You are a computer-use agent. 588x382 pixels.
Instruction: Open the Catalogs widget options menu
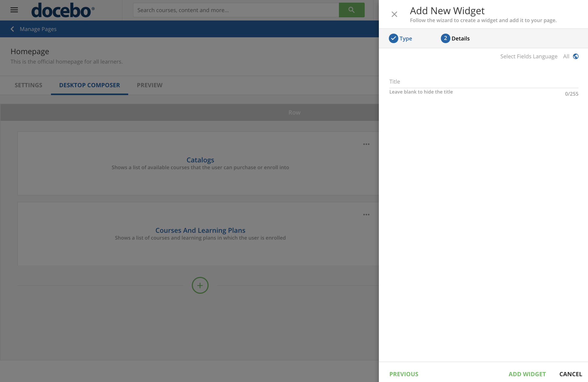[366, 144]
